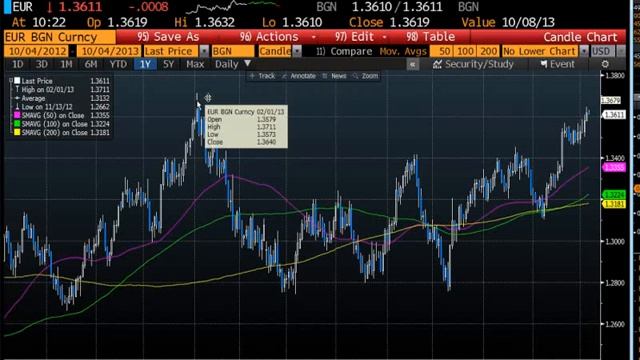Click the Hi 1.3632 header value

[x=204, y=22]
